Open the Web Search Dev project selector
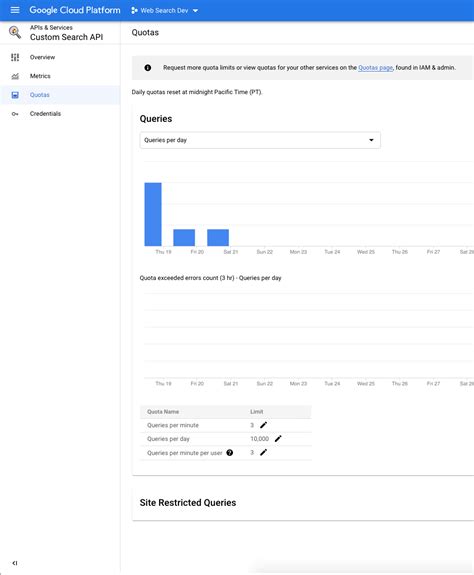Screen dimensions: 474x575 pos(165,10)
